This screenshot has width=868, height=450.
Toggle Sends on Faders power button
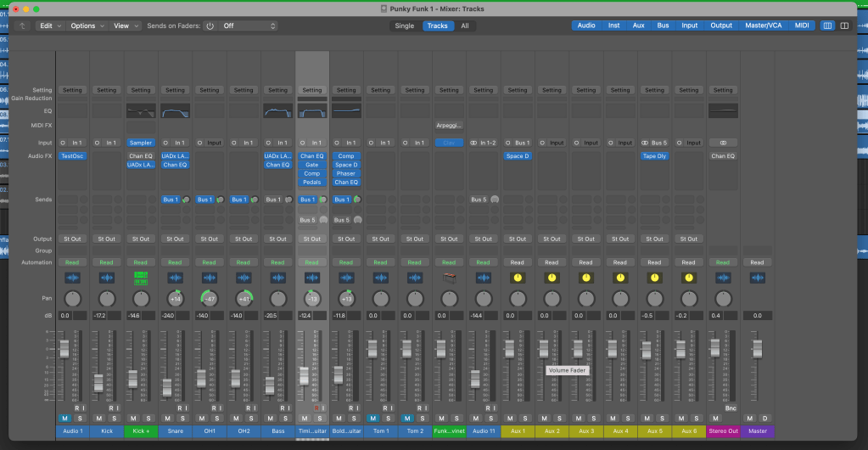210,25
